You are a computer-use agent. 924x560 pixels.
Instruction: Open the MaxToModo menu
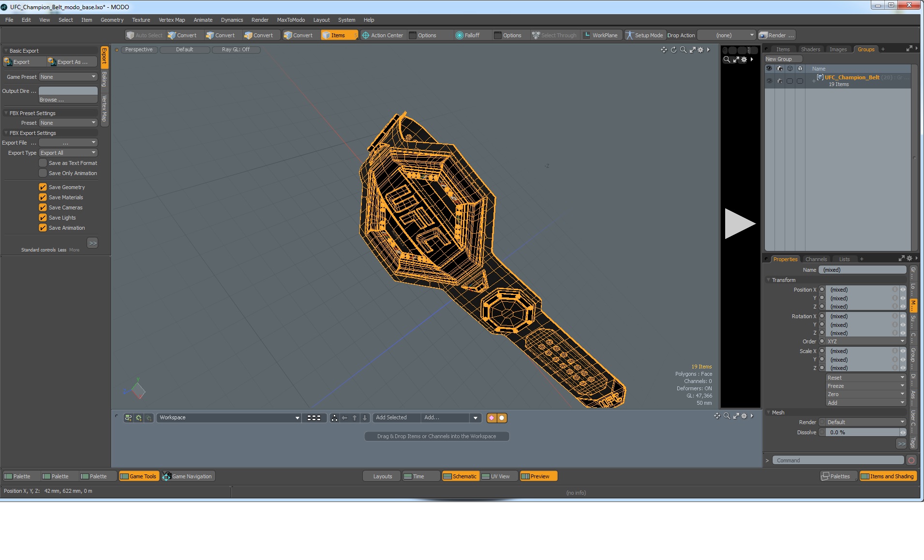[291, 20]
